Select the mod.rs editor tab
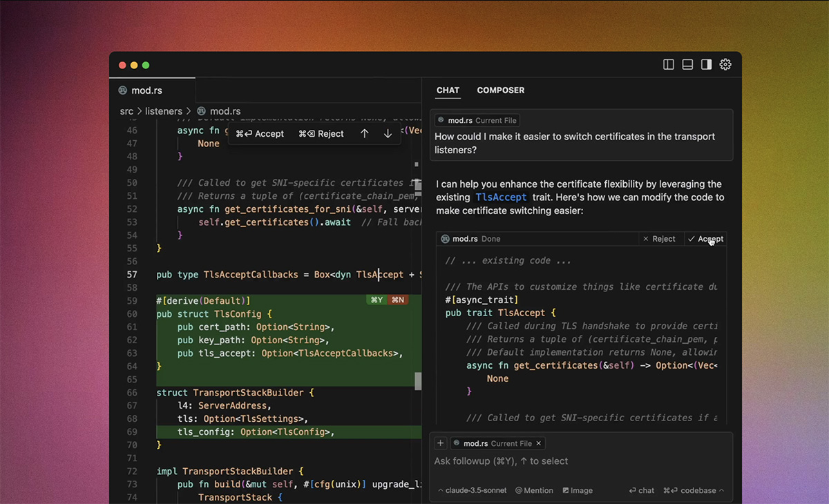Screen dimensions: 829x504 tap(146, 90)
